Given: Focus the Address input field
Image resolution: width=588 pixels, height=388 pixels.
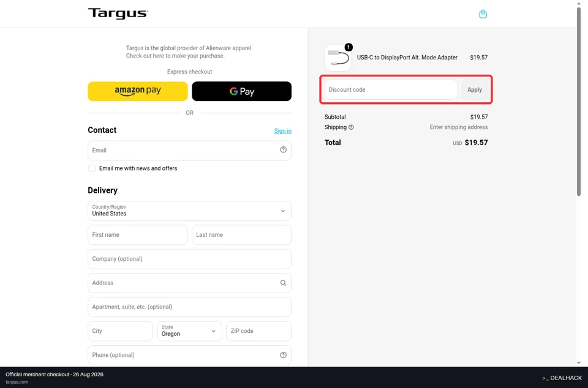Looking at the screenshot, I should 189,283.
